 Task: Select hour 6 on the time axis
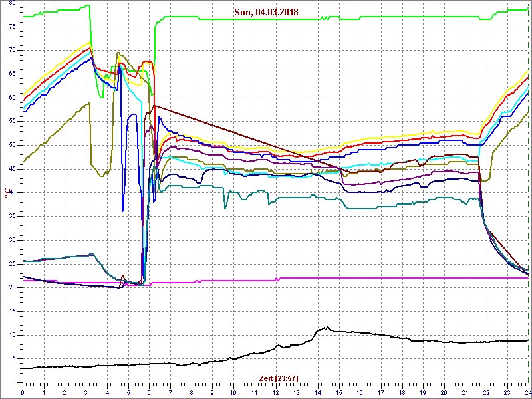(149, 392)
